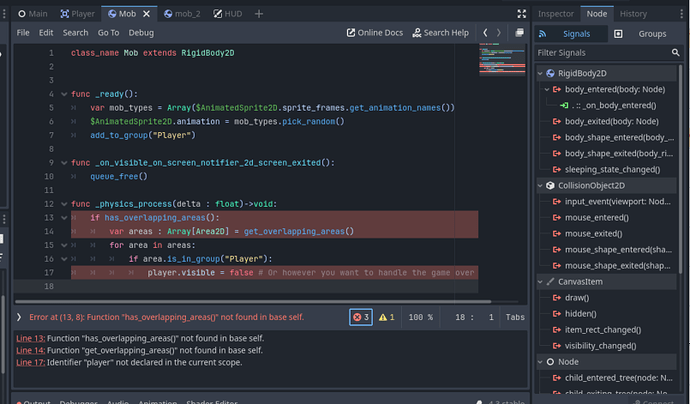Viewport: 690px width, 404px height.
Task: Jump to Line 17 error link
Action: (x=30, y=363)
